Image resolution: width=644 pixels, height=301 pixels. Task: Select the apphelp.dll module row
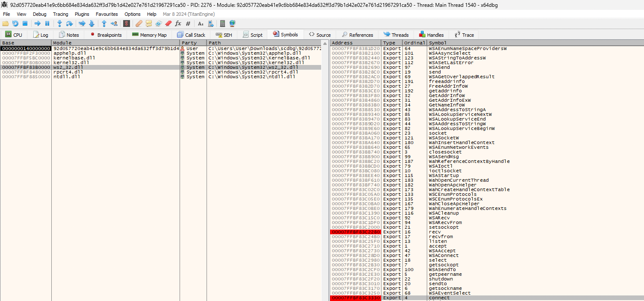tap(161, 53)
